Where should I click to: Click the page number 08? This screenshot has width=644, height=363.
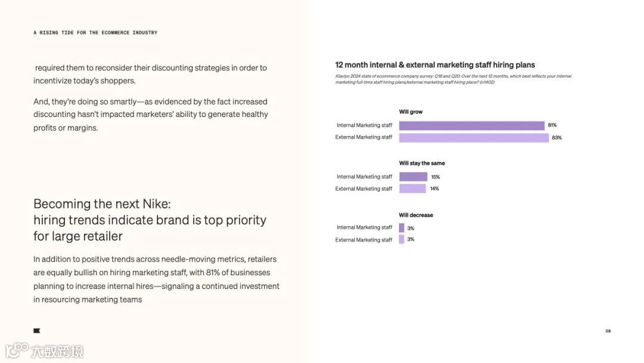click(x=608, y=331)
